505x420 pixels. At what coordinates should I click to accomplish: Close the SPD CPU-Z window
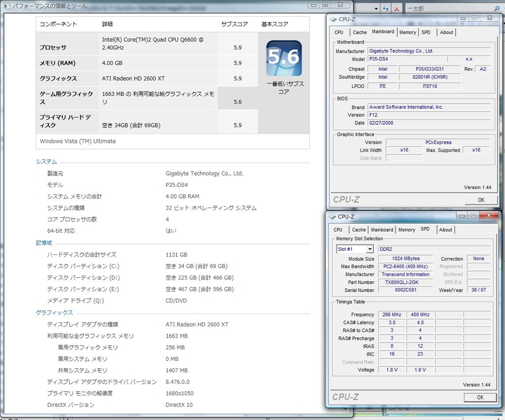489,215
